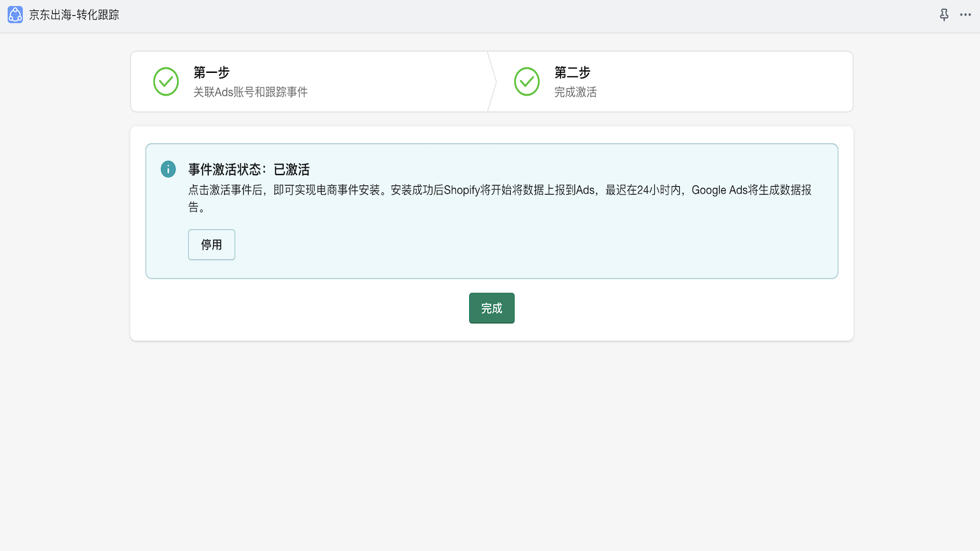Select the 第一步 step heading
The image size is (980, 551).
click(211, 72)
